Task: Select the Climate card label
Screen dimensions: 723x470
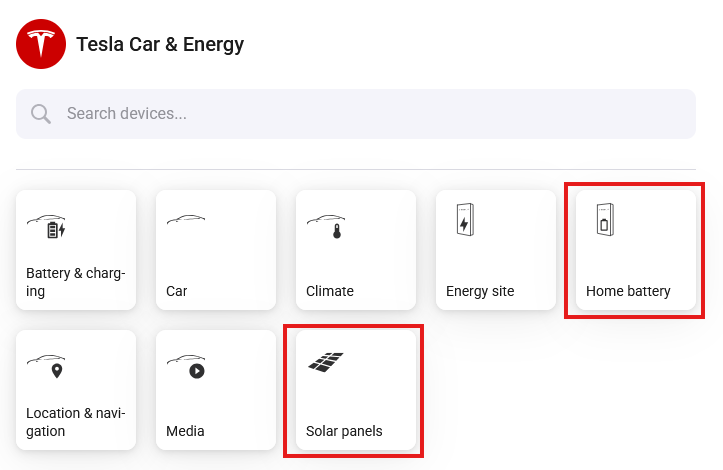Action: [330, 291]
